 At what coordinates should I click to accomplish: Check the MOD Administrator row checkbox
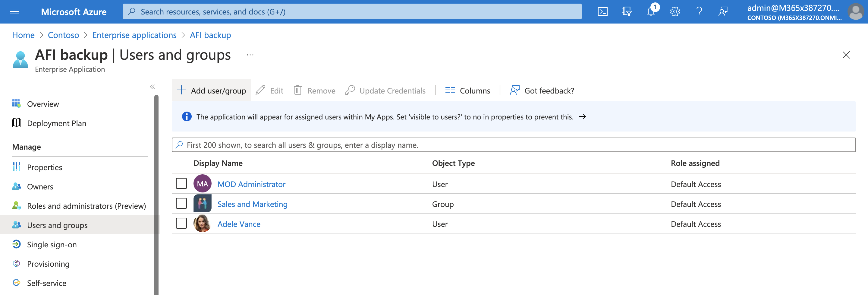tap(181, 184)
